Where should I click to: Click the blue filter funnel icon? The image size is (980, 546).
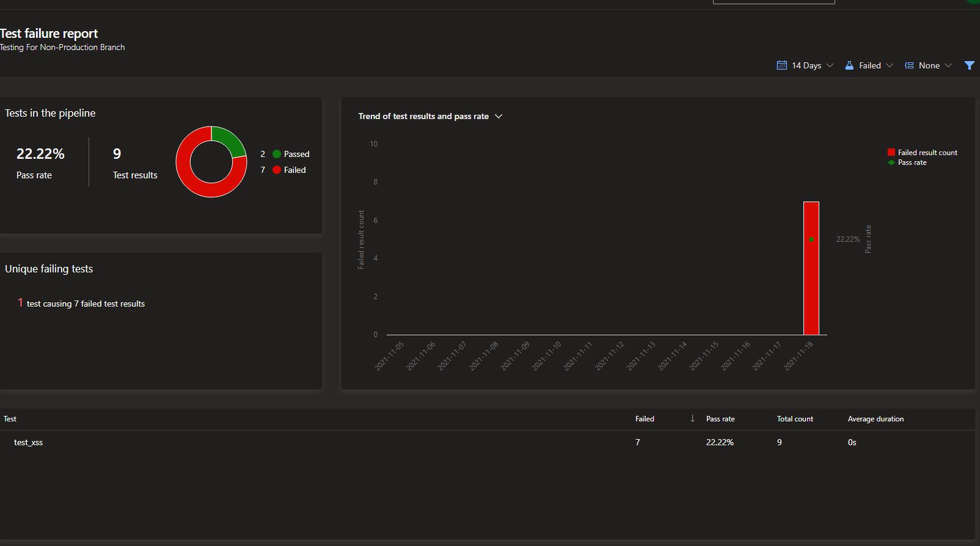[969, 65]
